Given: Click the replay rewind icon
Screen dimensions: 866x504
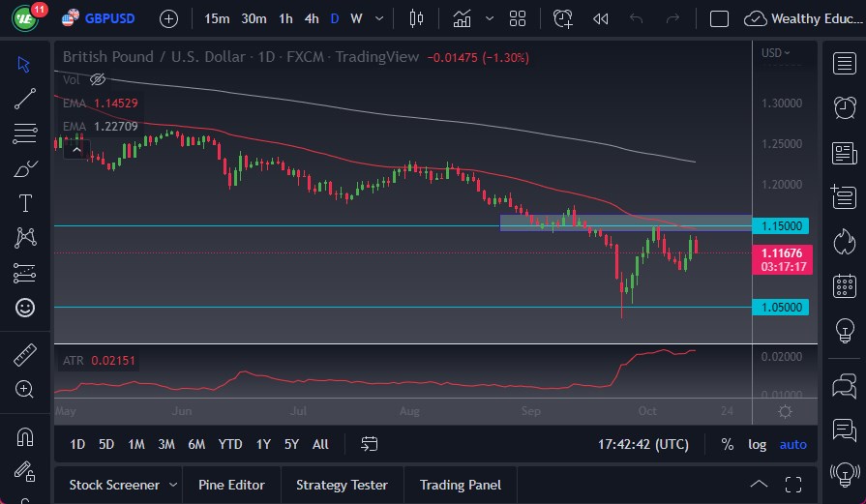Looking at the screenshot, I should click(600, 18).
